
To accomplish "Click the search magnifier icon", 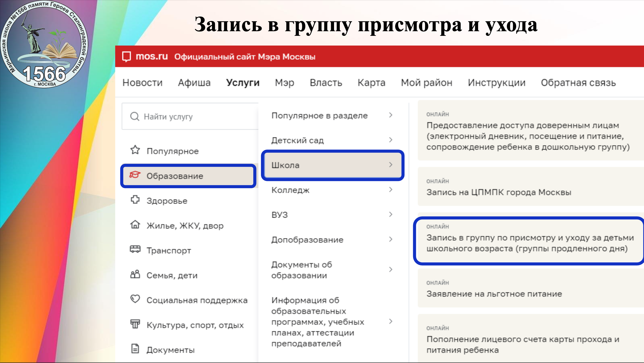I will click(x=135, y=117).
